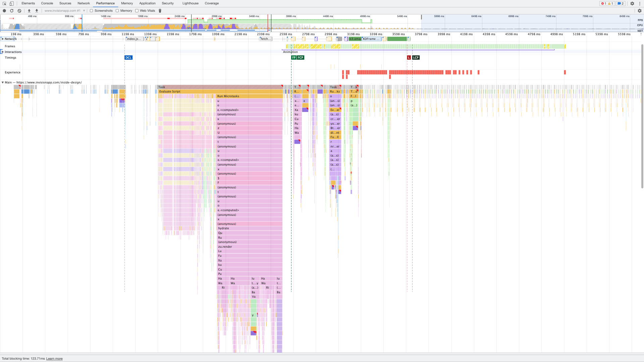Clear the recording with the no-entry icon
Screen dimensions: 644x362
click(19, 10)
